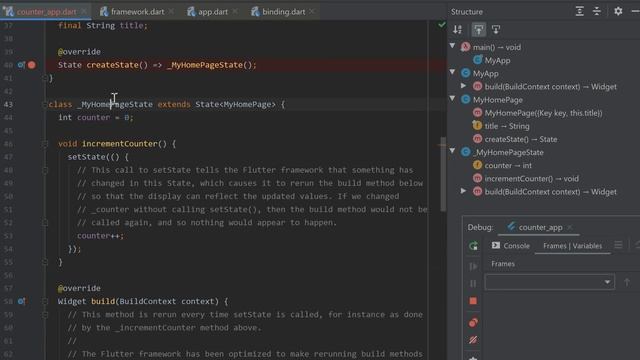Open View Breakpoints dialog icon
The width and height of the screenshot is (640, 360).
point(473,322)
